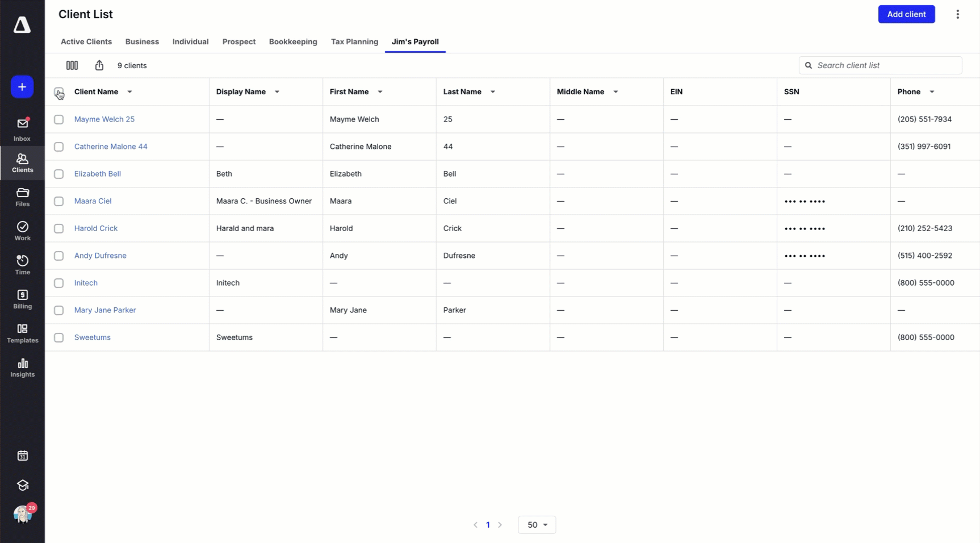
Task: Click the export client list icon
Action: (x=99, y=65)
